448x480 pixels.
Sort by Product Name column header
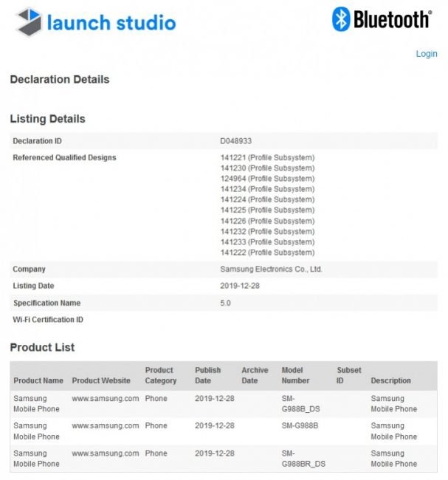click(x=38, y=380)
